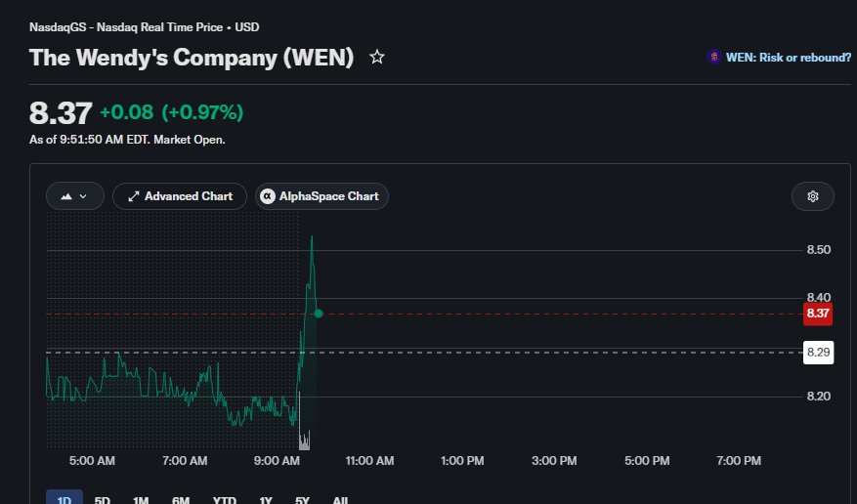Viewport: 857px width, 504px height.
Task: Click the 1:00 PM axis label
Action: pos(462,461)
